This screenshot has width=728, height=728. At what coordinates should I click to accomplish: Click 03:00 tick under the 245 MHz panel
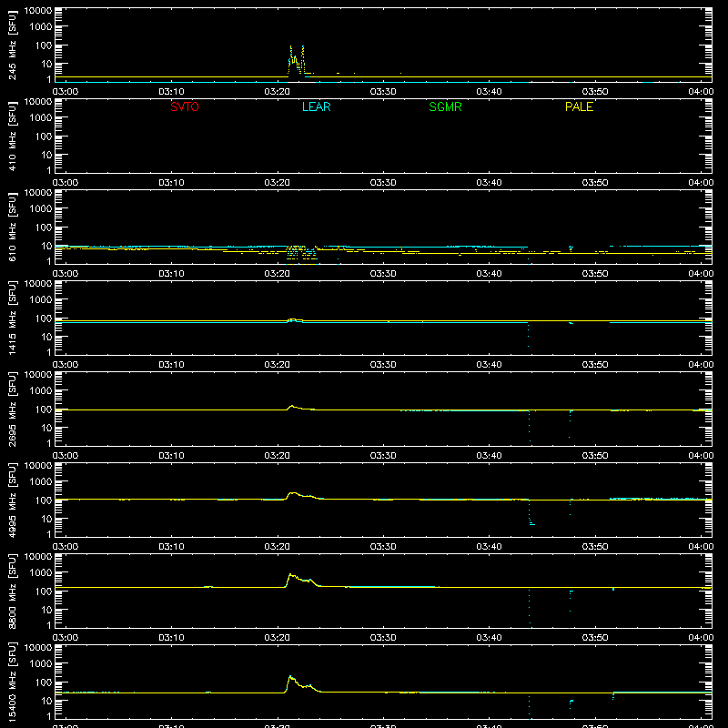tap(66, 92)
